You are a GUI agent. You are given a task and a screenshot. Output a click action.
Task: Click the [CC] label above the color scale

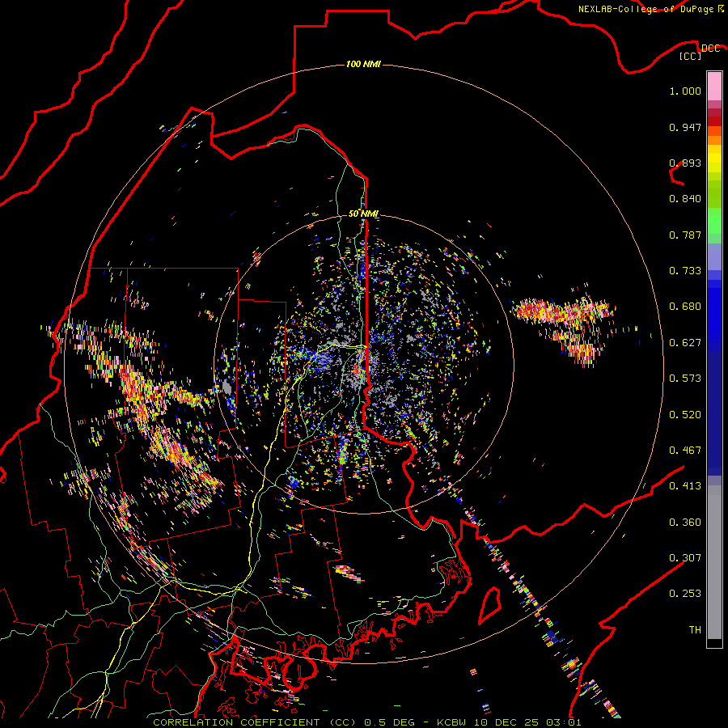(691, 56)
